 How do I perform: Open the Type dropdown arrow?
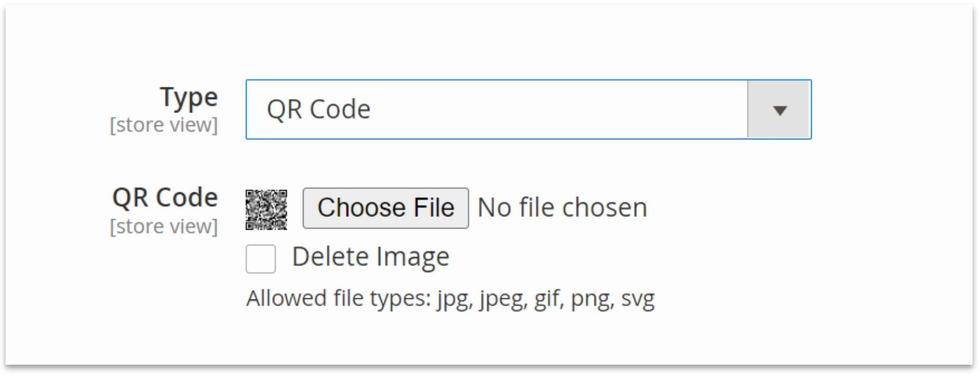click(x=779, y=110)
